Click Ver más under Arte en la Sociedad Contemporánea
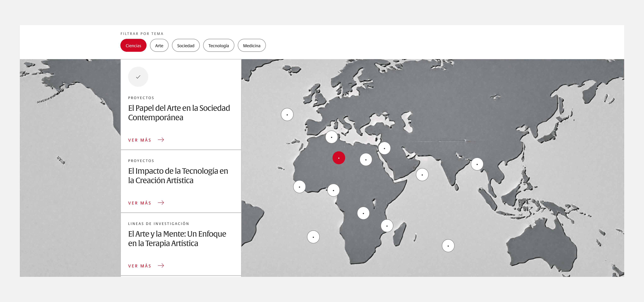Viewport: 644px width, 302px height. [x=140, y=140]
